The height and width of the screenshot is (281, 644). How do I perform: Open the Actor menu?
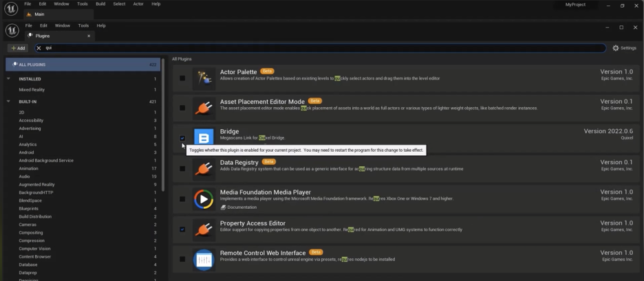pyautogui.click(x=138, y=3)
